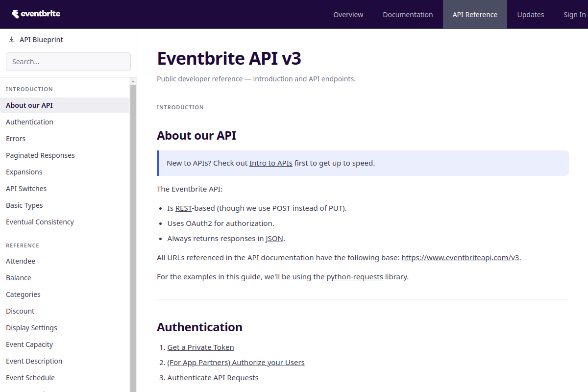The image size is (588, 392).
Task: Select the API Reference tab
Action: (x=475, y=15)
